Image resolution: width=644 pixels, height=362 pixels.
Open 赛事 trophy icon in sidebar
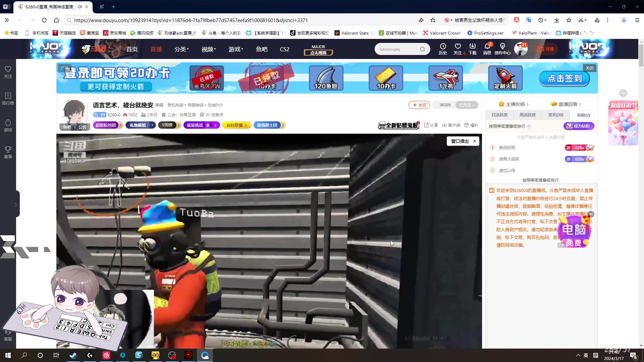(x=8, y=152)
